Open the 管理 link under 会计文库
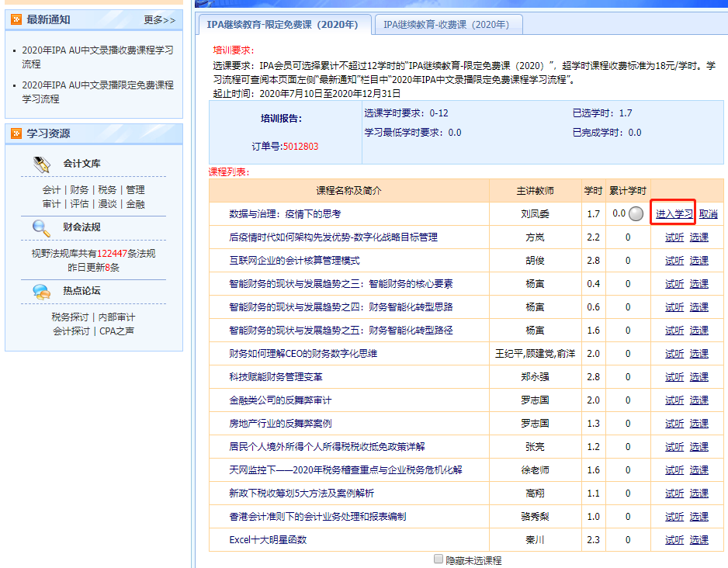Screen dimensions: 728x568 [135, 190]
